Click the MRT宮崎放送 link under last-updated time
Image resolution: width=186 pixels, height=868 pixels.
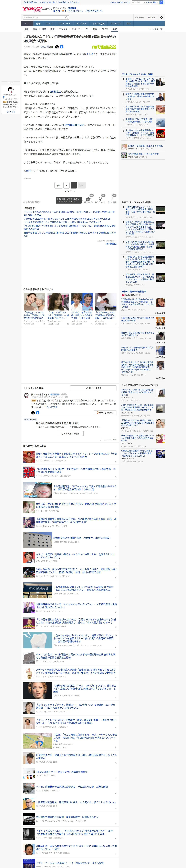click(x=111, y=244)
